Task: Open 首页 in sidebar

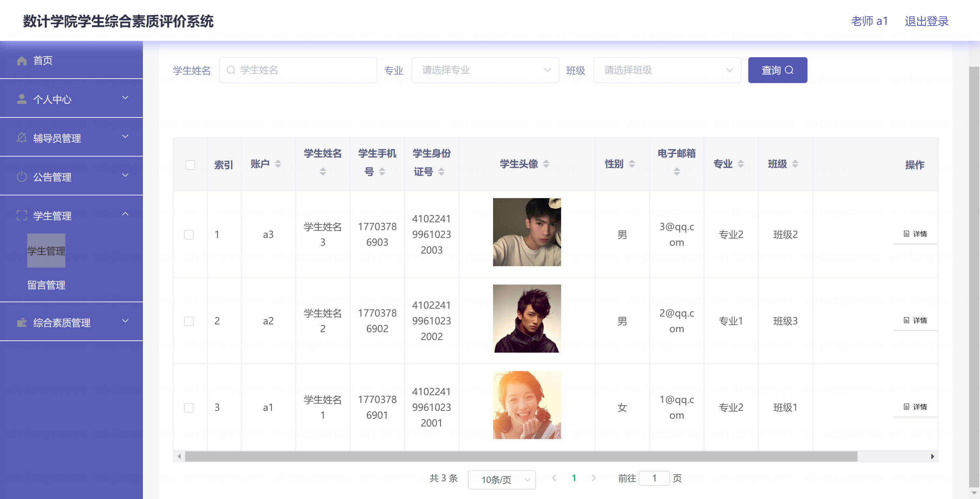Action: [71, 60]
